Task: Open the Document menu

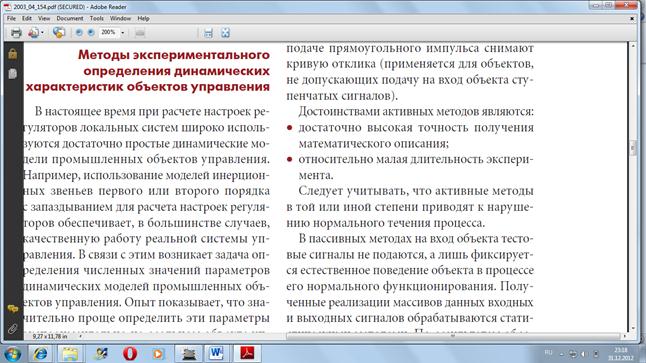Action: 70,19
